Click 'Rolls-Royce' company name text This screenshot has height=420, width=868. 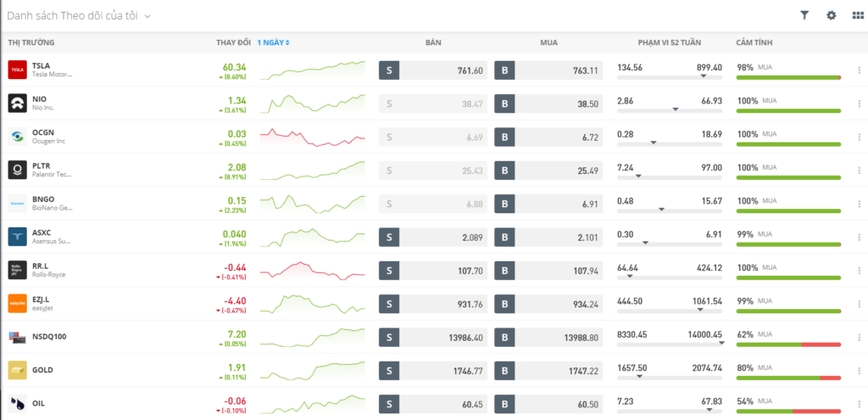coord(48,274)
